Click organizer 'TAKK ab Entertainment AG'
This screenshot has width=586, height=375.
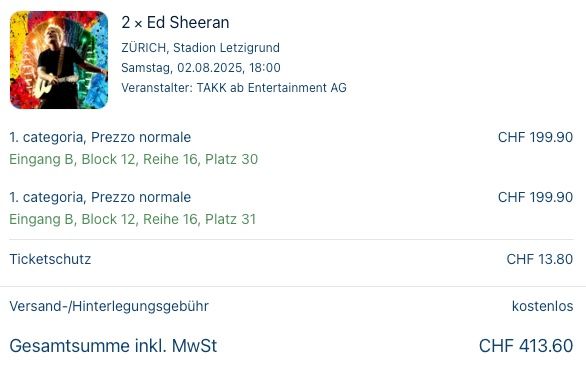272,88
